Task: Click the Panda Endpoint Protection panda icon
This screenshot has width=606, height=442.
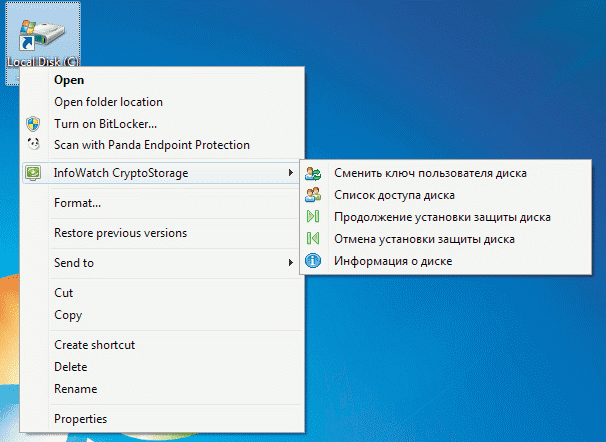Action: 34,144
